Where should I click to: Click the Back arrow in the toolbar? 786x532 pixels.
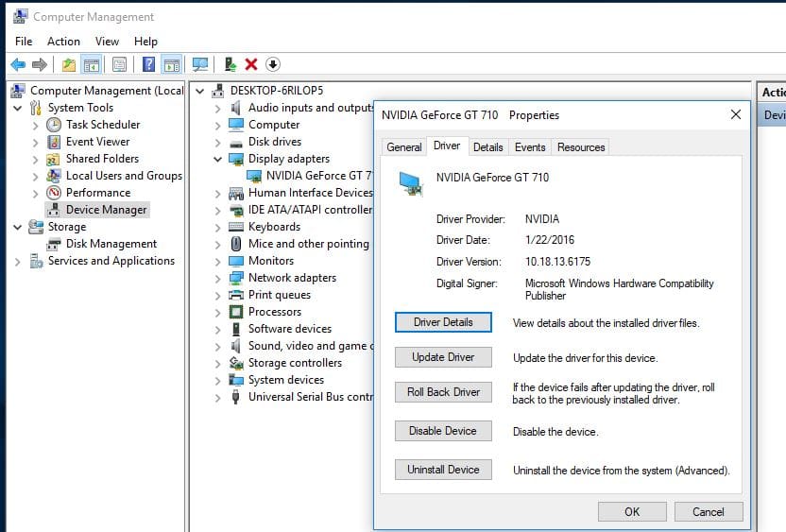(18, 64)
